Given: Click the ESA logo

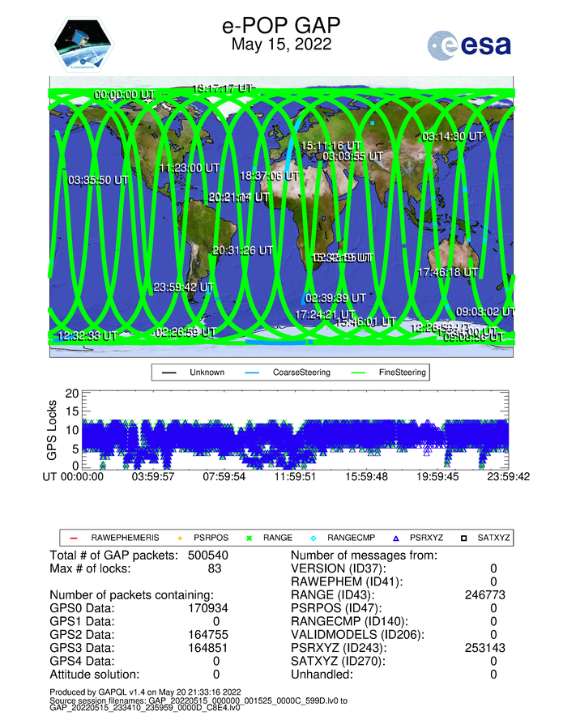Looking at the screenshot, I should [469, 45].
